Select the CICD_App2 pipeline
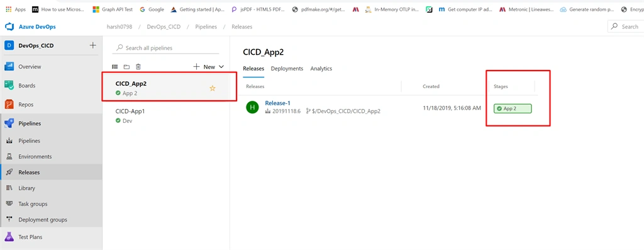The height and width of the screenshot is (250, 644). (165, 88)
